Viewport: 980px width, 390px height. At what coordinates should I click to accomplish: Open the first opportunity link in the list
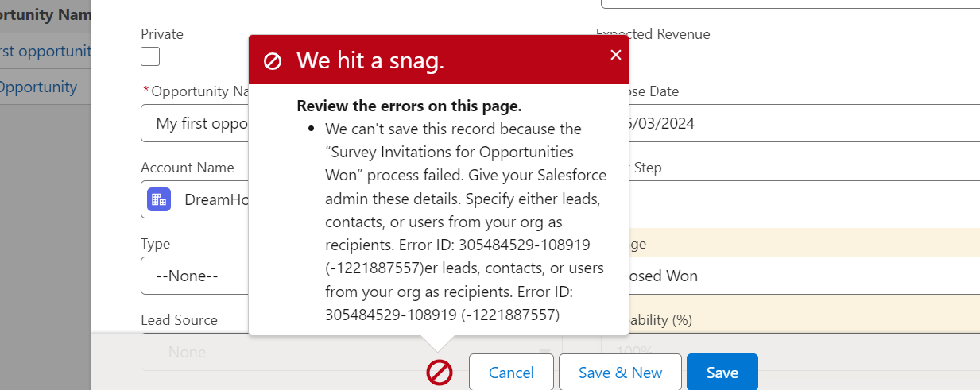click(x=45, y=52)
